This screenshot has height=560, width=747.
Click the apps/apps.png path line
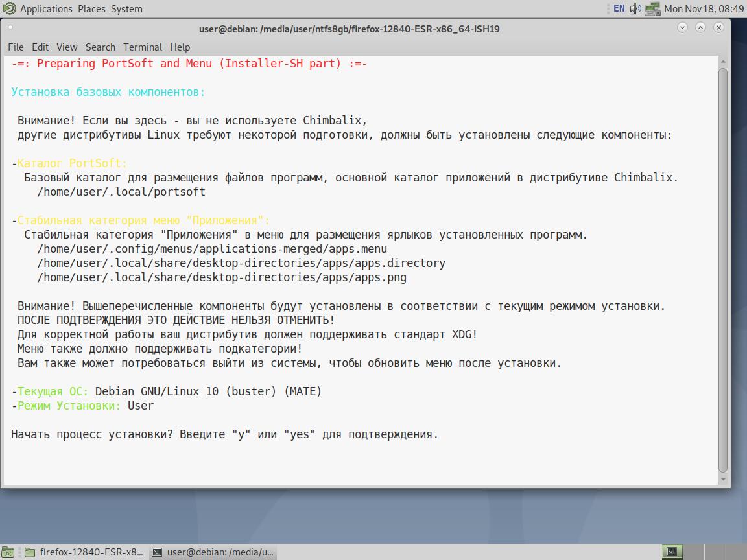pyautogui.click(x=222, y=277)
